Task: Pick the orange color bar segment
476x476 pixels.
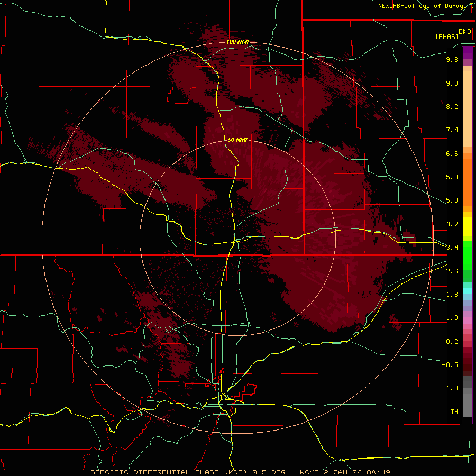Action: click(467, 182)
